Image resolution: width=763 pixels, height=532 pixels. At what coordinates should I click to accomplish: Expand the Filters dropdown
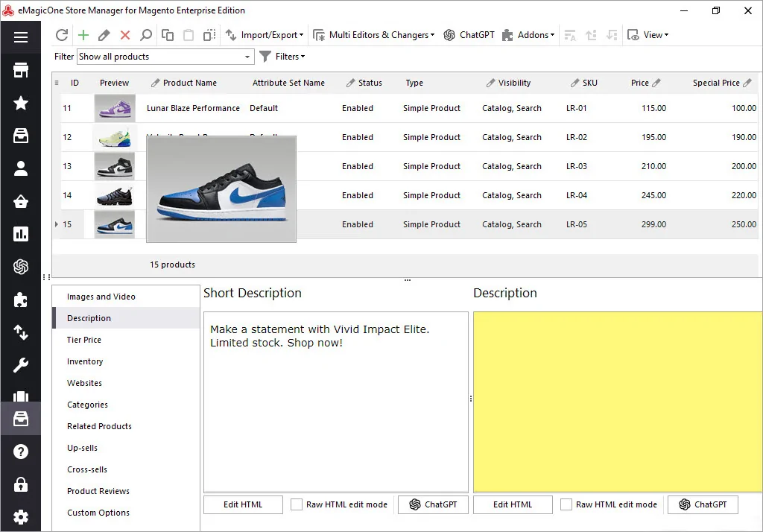pos(282,57)
